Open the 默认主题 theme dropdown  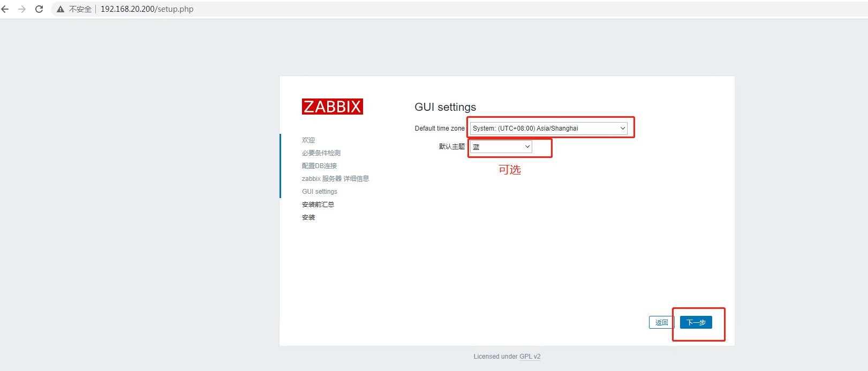(x=501, y=147)
